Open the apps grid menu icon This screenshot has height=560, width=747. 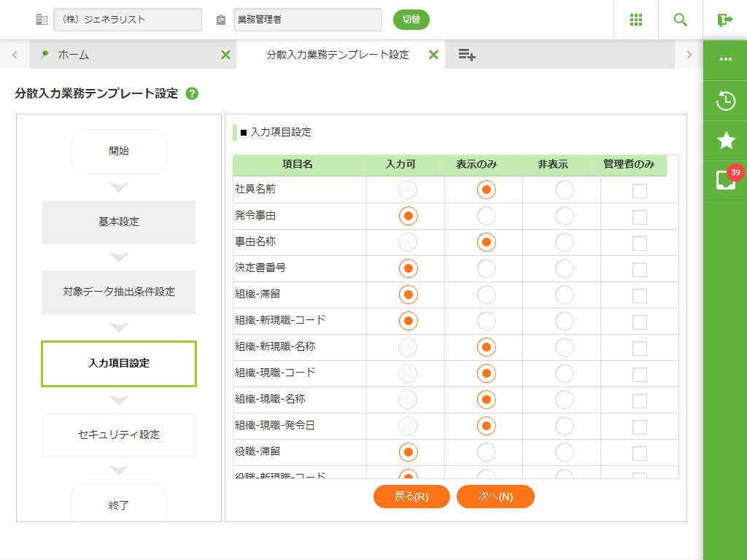(x=636, y=20)
